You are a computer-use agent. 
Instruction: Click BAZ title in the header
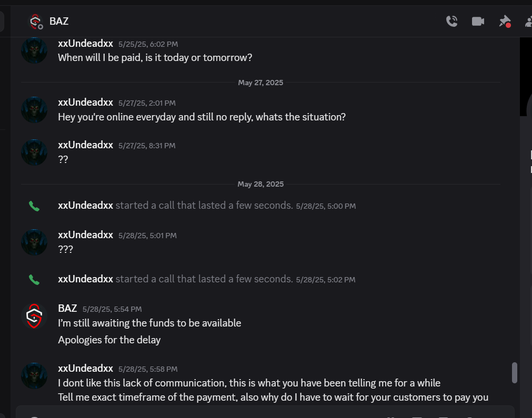coord(59,22)
